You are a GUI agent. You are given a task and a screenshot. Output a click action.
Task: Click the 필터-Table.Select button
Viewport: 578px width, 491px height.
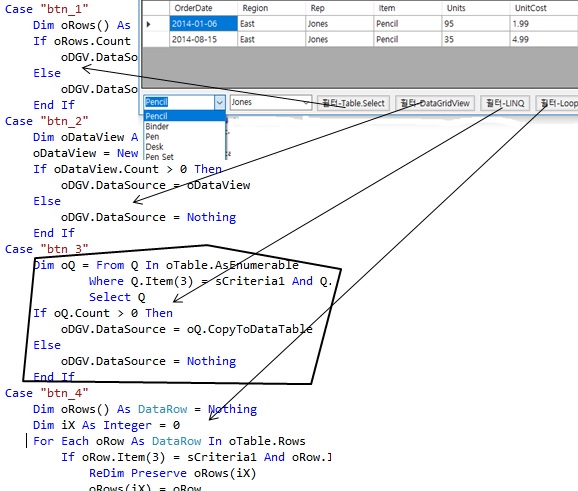(353, 103)
